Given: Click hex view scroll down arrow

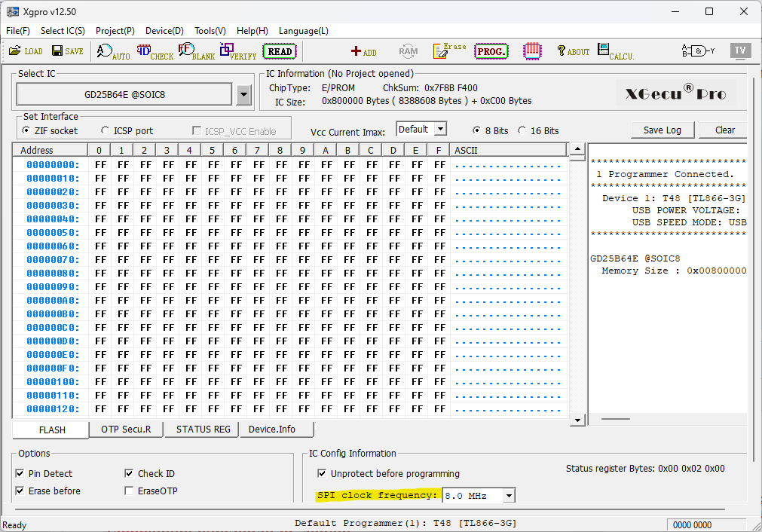Looking at the screenshot, I should coord(577,420).
